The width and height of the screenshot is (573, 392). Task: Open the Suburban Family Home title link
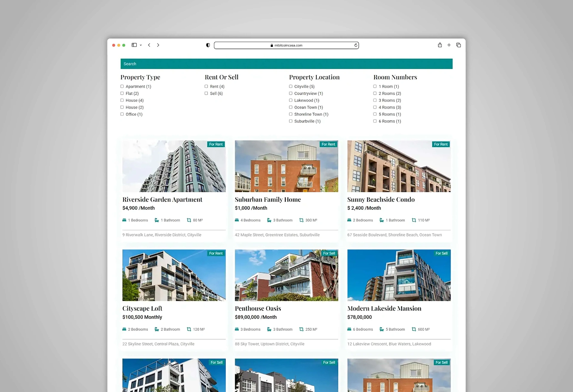pos(268,199)
